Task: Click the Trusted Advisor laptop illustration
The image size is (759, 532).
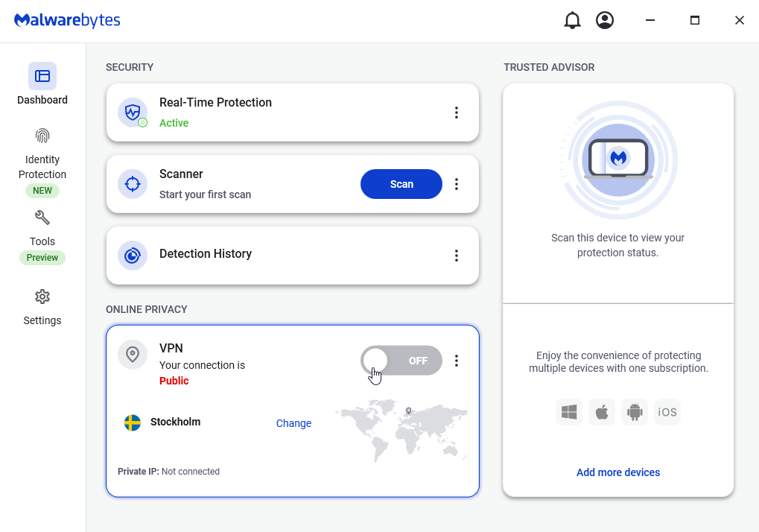Action: tap(618, 159)
